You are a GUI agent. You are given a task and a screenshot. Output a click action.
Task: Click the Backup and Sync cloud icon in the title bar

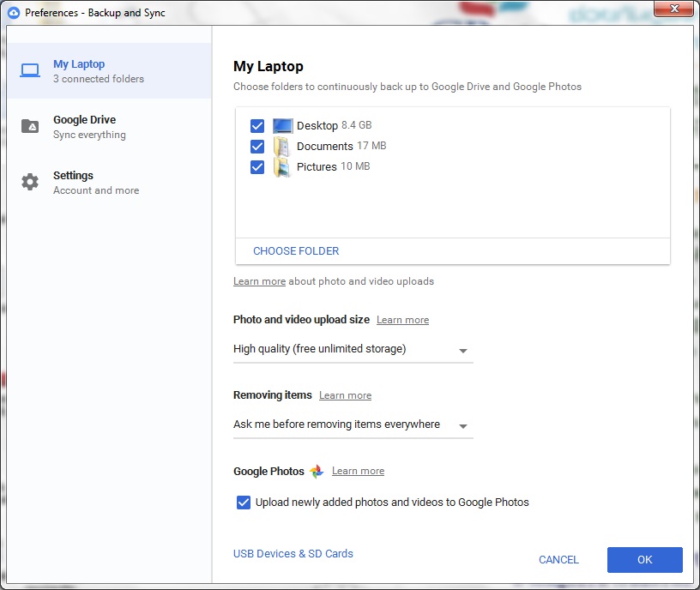pyautogui.click(x=14, y=13)
